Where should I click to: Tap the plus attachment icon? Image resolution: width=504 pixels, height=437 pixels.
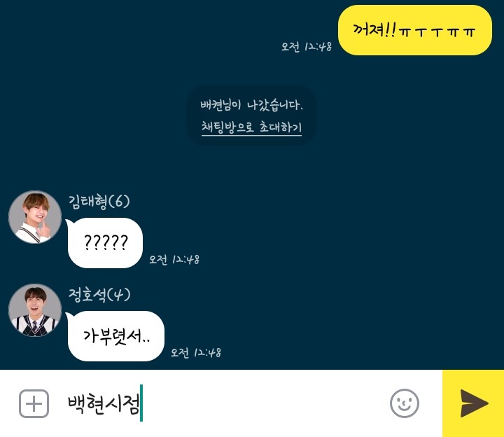point(34,403)
